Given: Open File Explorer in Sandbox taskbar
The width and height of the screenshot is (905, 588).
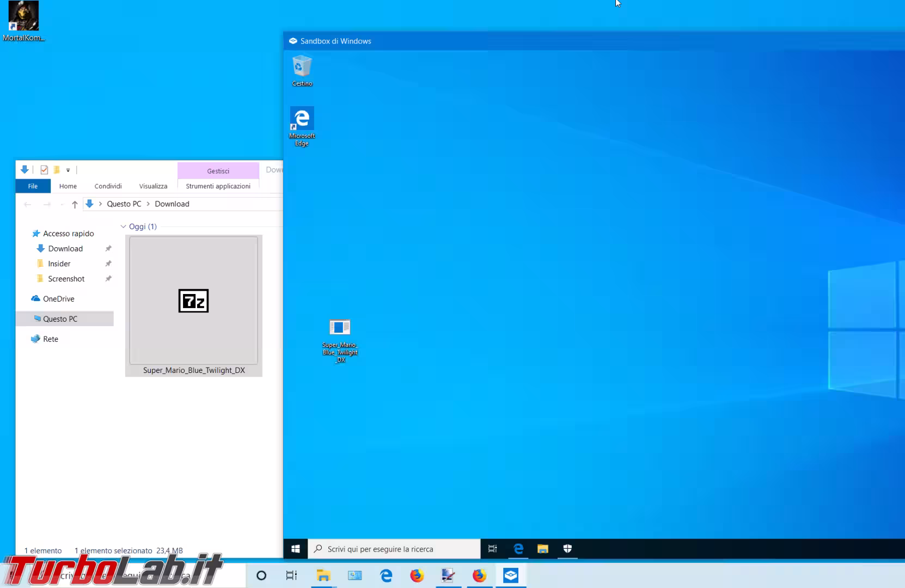Looking at the screenshot, I should point(542,549).
